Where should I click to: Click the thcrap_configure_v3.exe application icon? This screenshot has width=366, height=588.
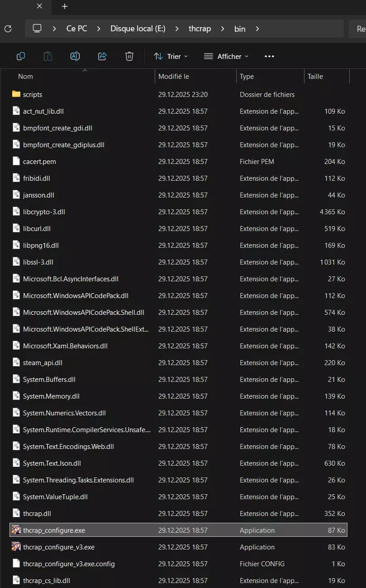pyautogui.click(x=16, y=547)
